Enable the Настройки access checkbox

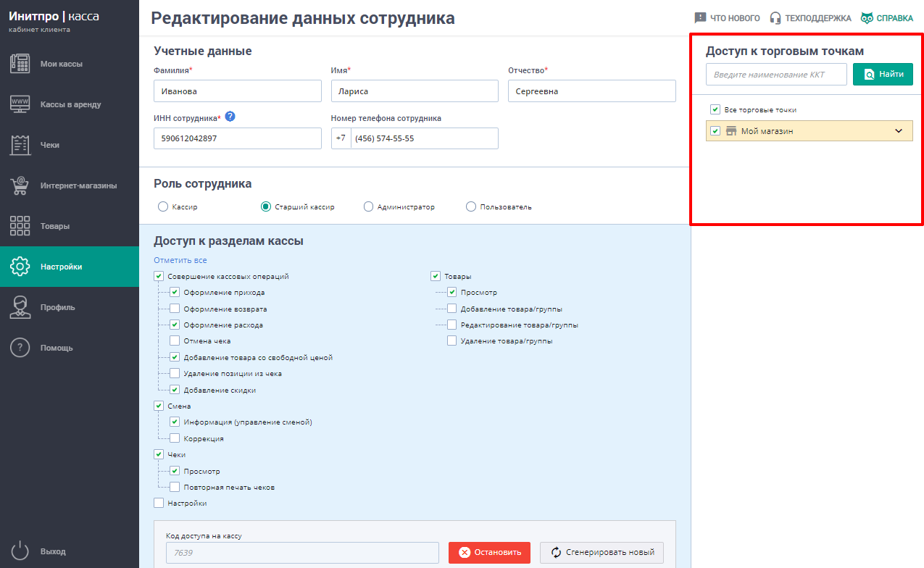(159, 504)
